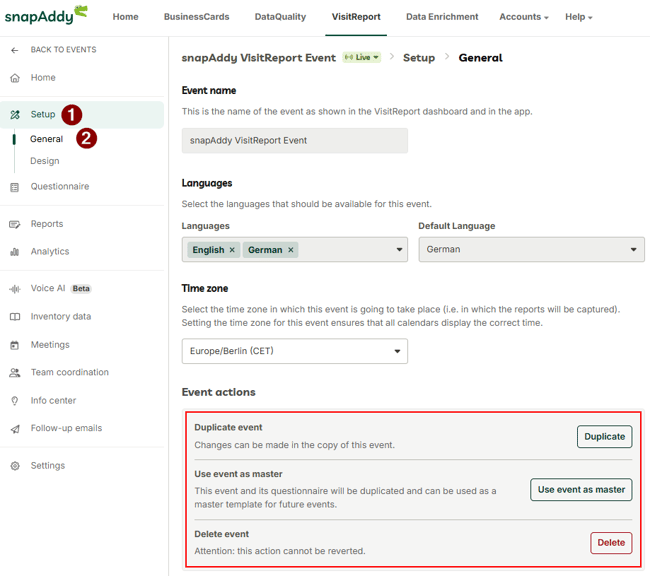650x576 pixels.
Task: Open the Languages multi-select dropdown arrow
Action: click(x=399, y=249)
